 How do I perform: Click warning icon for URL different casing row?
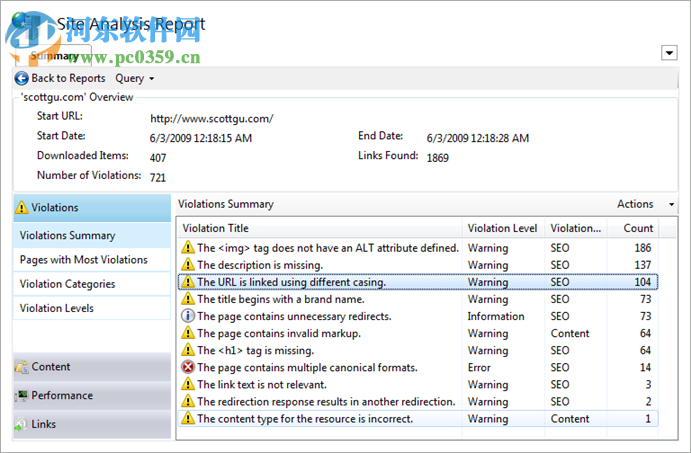(x=188, y=282)
